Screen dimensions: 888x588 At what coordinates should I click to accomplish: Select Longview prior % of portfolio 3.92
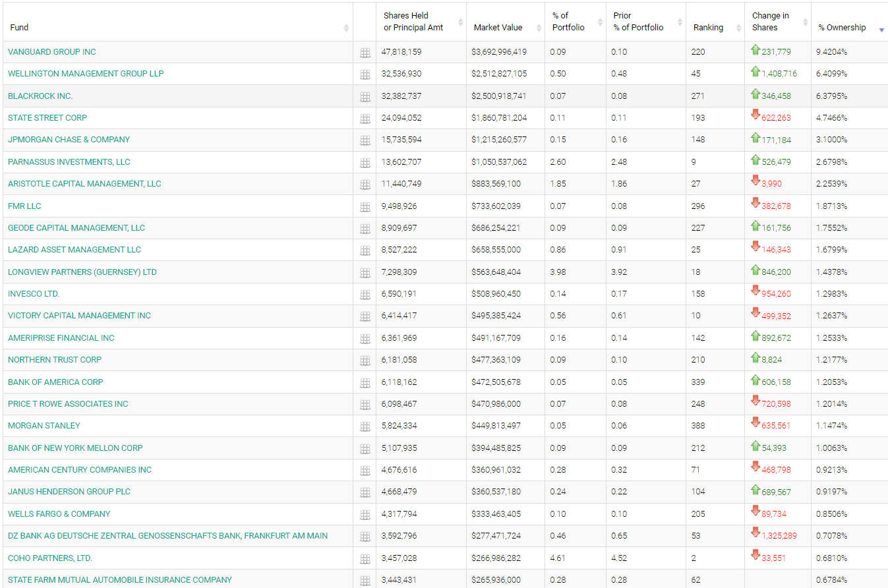[619, 272]
